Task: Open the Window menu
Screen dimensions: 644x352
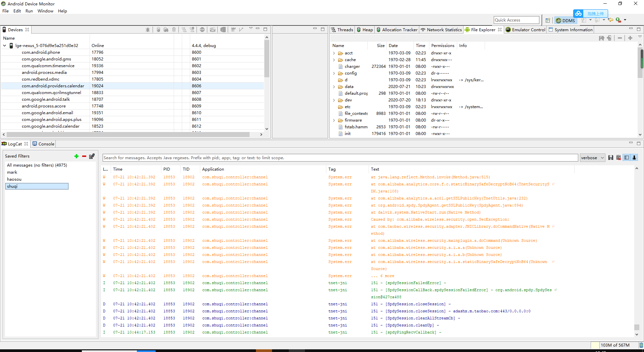Action: pyautogui.click(x=45, y=11)
